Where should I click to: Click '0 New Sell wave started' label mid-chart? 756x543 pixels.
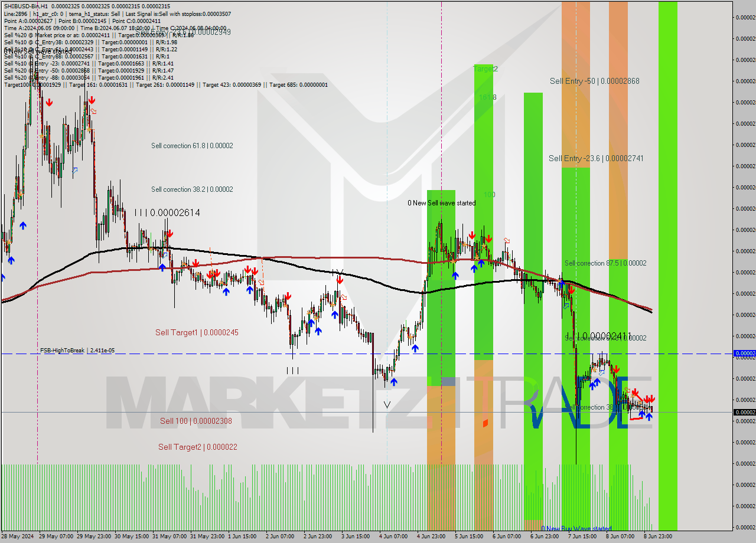point(441,203)
